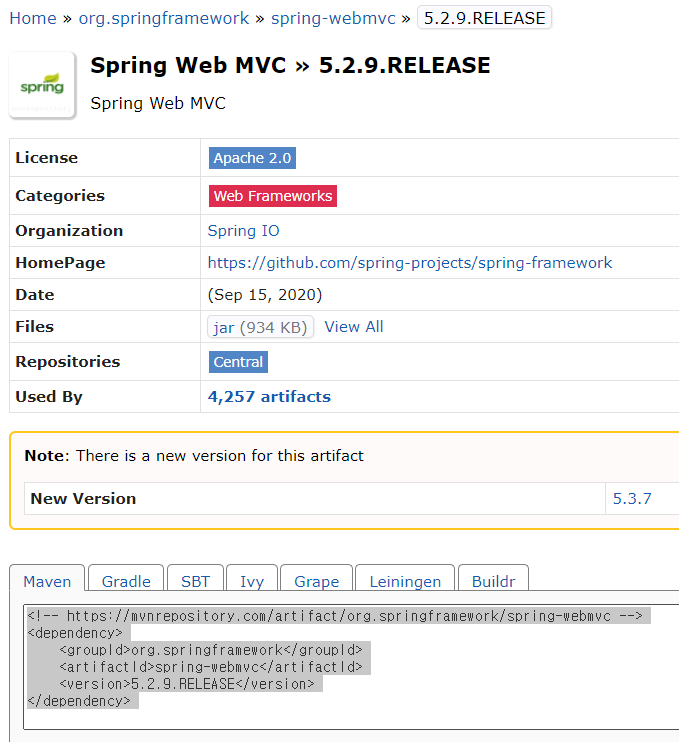Viewport: 679px width, 742px height.
Task: Click the <artifactId>spring-webmvc</artifactId> line
Action: tap(211, 667)
